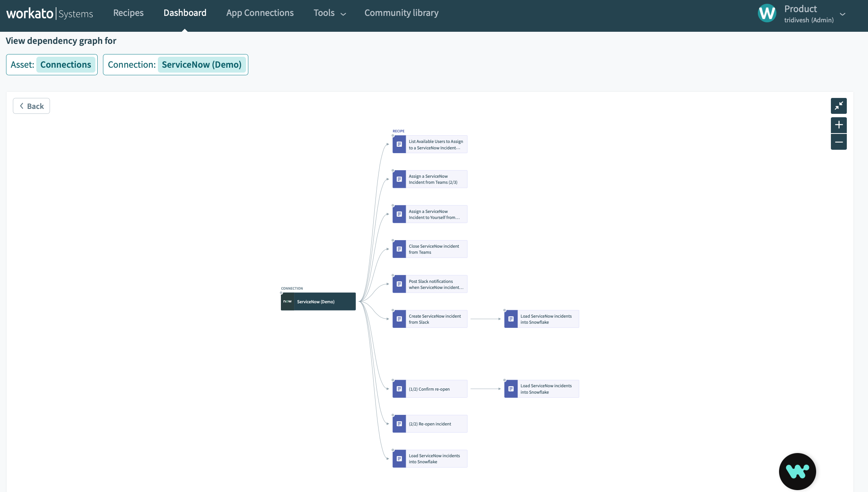Click icon of Assign Incident to Yourself
868x492 pixels.
pos(399,214)
